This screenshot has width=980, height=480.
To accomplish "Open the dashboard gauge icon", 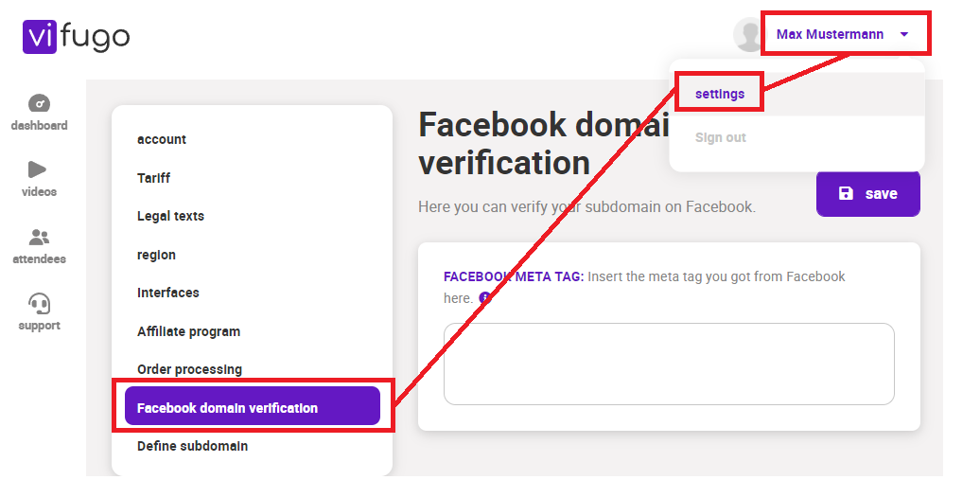I will (39, 103).
